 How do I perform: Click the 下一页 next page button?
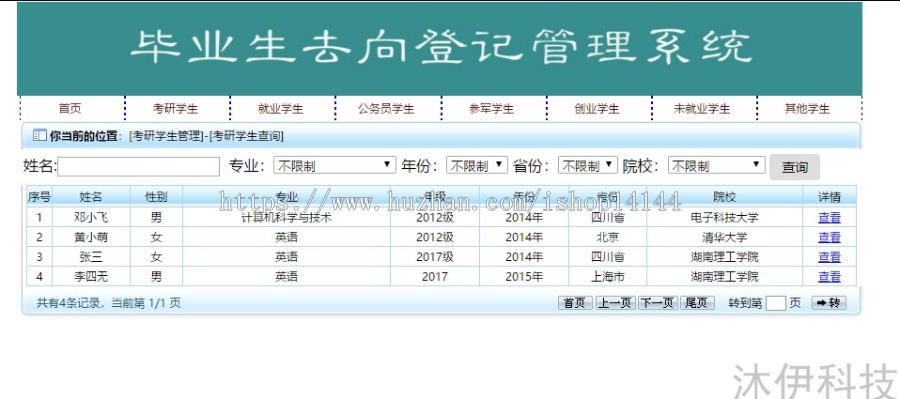(658, 303)
